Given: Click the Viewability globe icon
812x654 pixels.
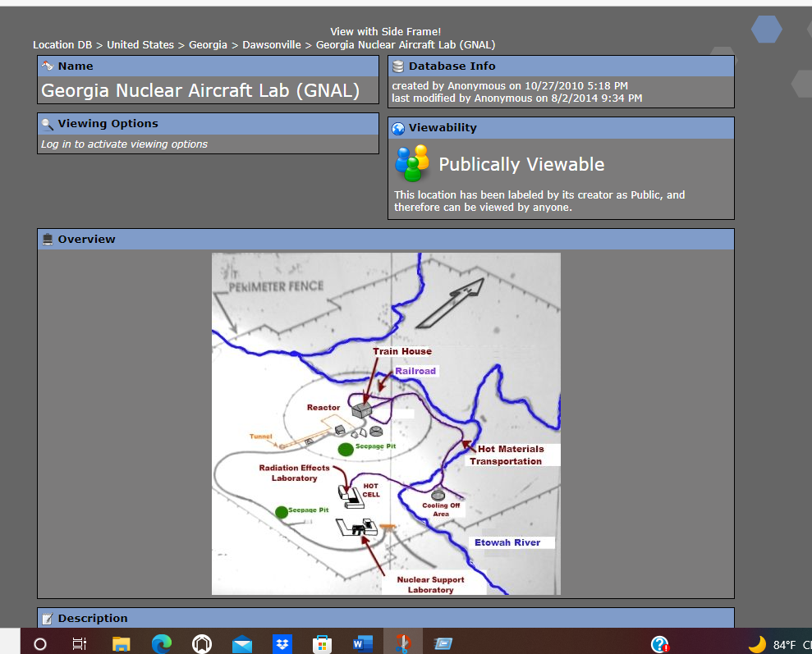Looking at the screenshot, I should click(x=398, y=128).
